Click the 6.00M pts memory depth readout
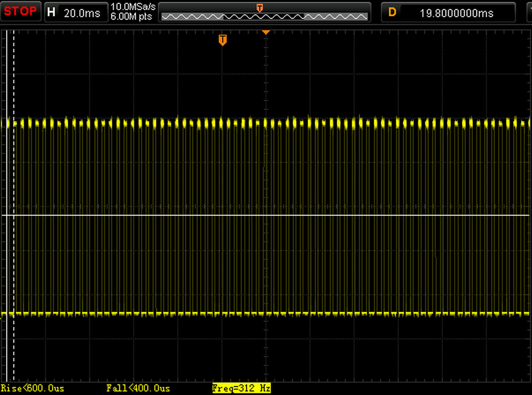 131,17
